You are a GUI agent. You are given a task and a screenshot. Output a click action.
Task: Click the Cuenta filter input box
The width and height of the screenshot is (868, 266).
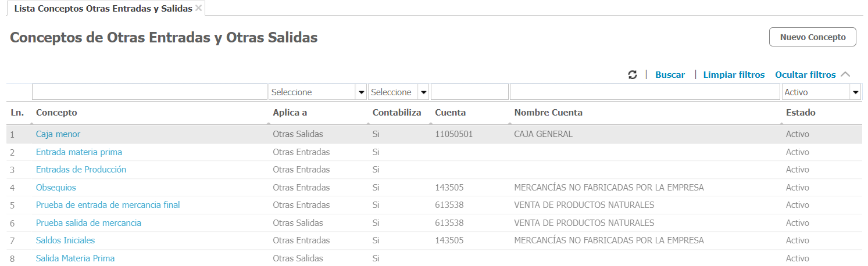click(469, 92)
